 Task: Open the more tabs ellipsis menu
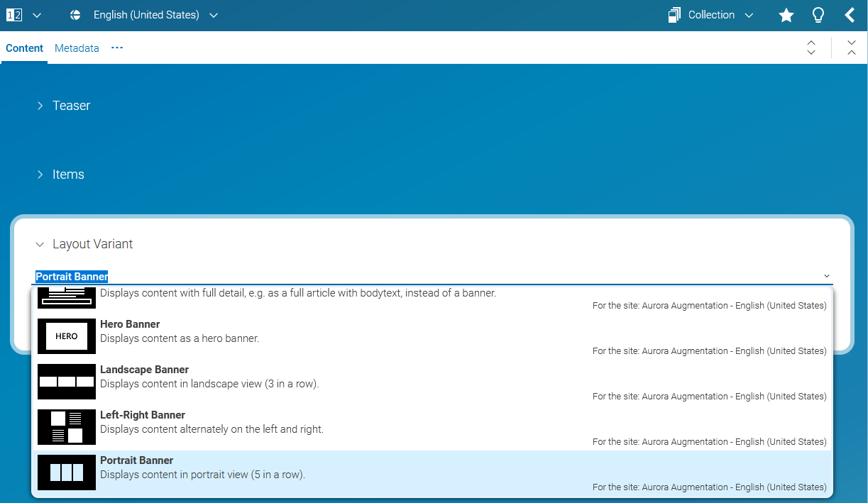117,48
